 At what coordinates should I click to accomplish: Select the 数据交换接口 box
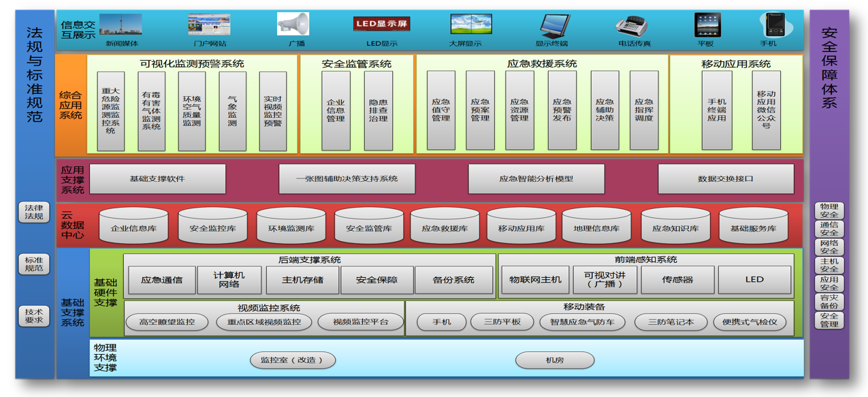(x=726, y=179)
